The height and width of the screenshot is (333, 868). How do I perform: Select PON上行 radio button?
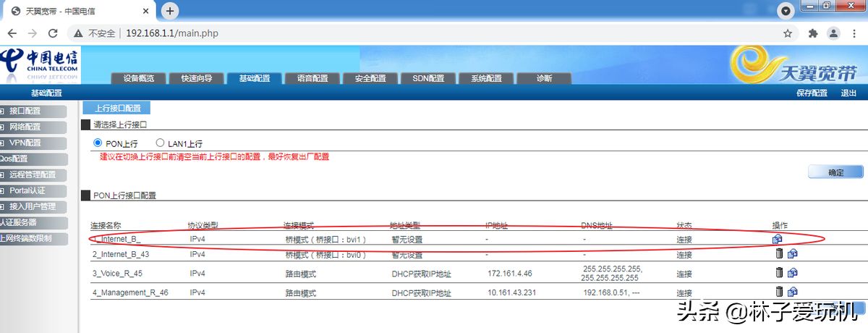click(98, 143)
